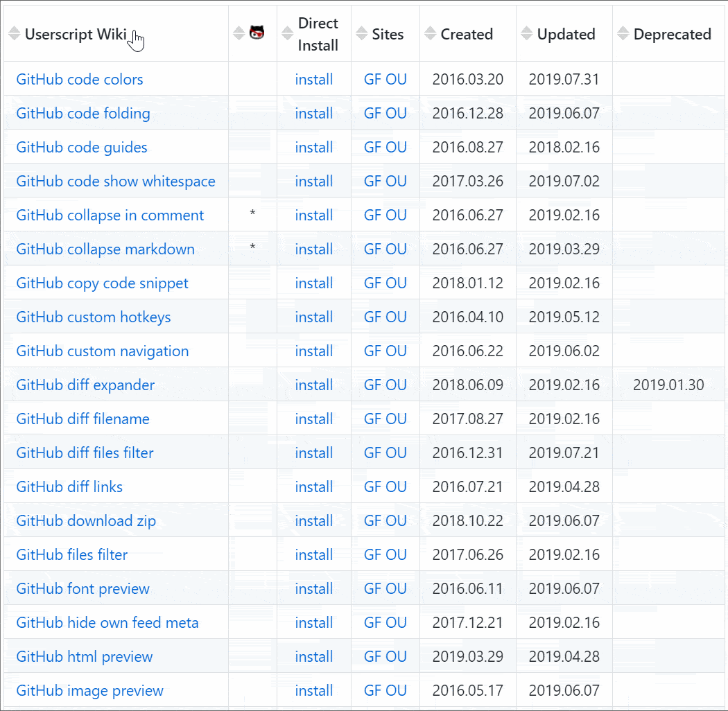Click the sort icon beside "Direct Install"
This screenshot has height=711, width=728.
(288, 33)
